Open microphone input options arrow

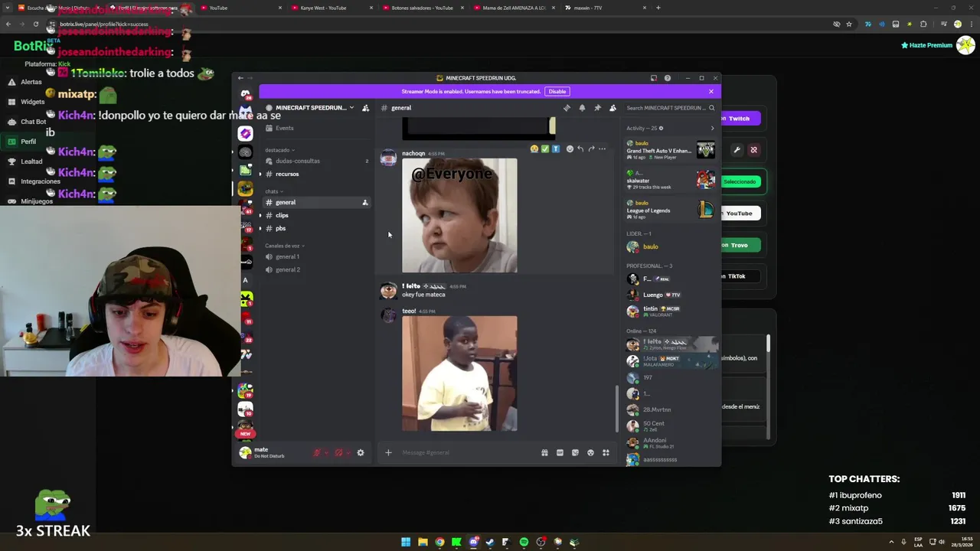pyautogui.click(x=326, y=452)
